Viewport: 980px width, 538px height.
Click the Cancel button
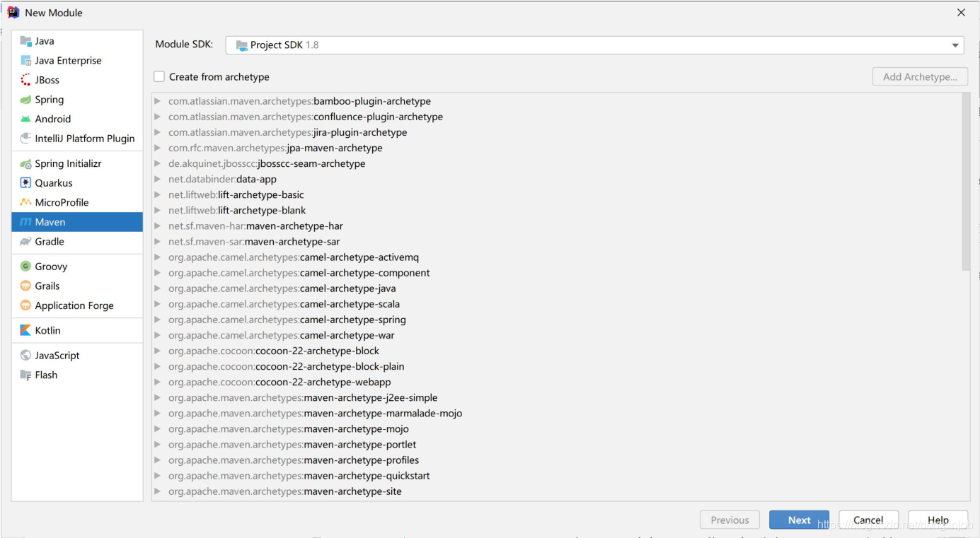pos(868,520)
